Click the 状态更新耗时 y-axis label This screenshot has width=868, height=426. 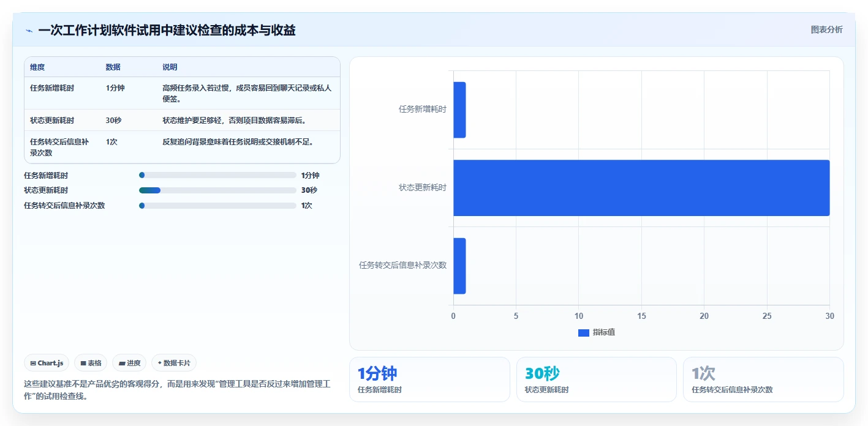click(423, 188)
